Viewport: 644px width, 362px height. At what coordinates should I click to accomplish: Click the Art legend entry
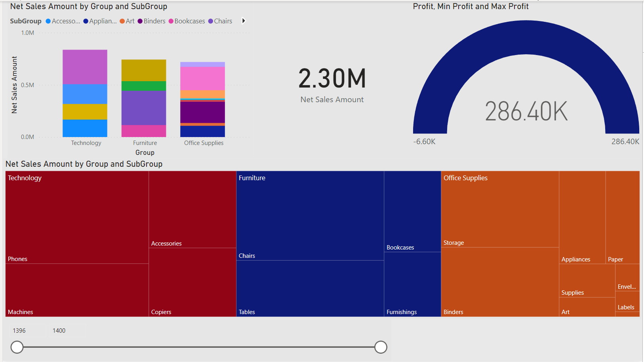tap(127, 21)
